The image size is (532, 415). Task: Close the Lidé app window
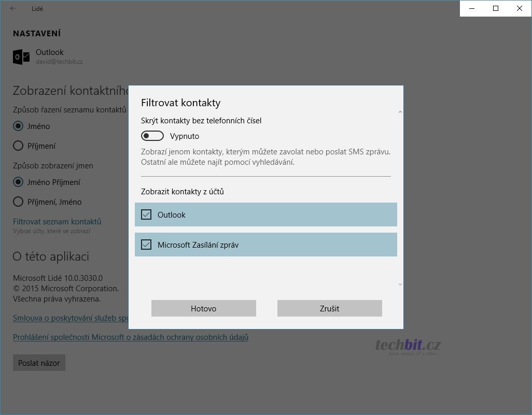[520, 8]
